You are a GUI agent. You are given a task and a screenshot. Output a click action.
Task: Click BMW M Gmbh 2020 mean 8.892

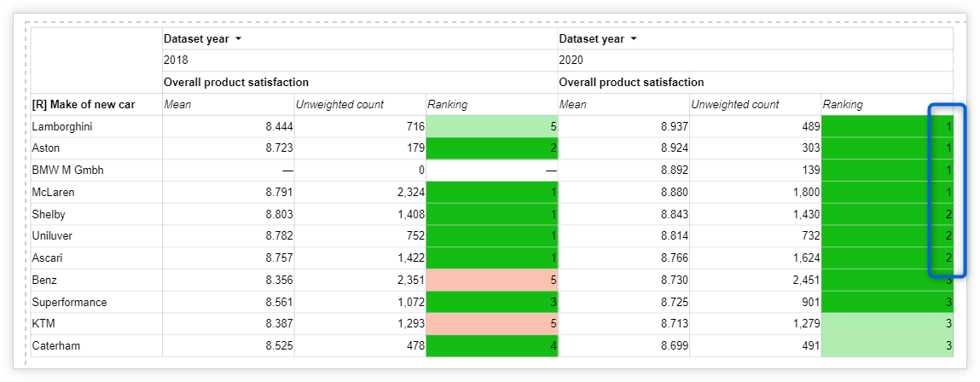point(675,171)
